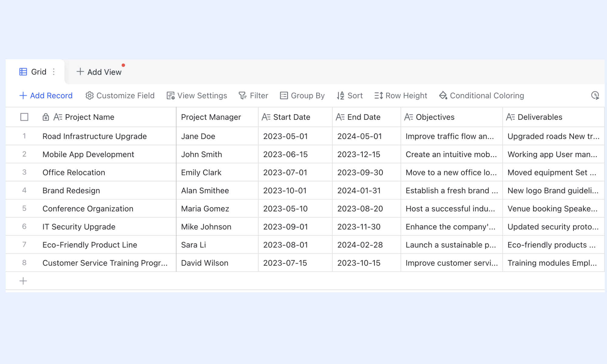Click the Filter funnel icon
This screenshot has width=607, height=364.
pos(242,96)
